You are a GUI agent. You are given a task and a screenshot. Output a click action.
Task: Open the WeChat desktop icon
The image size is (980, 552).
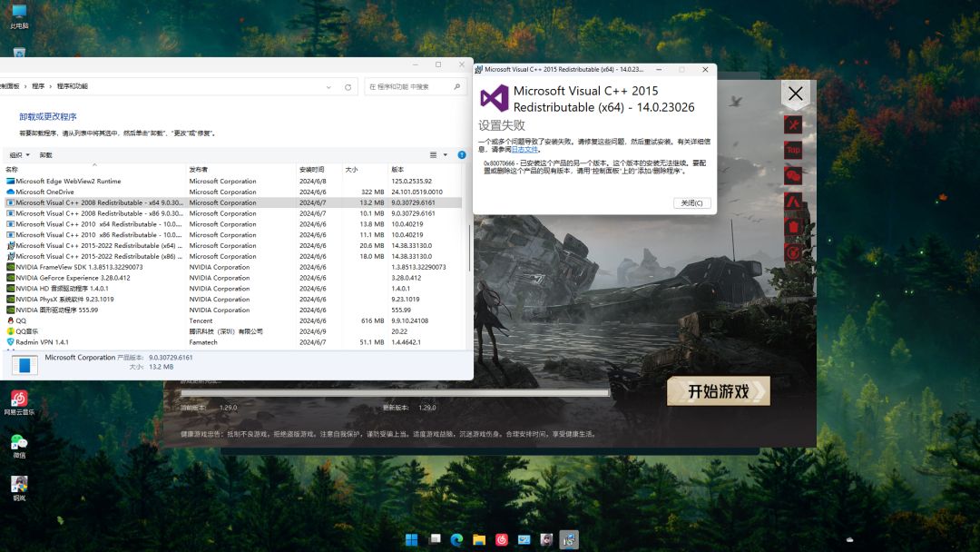[19, 447]
